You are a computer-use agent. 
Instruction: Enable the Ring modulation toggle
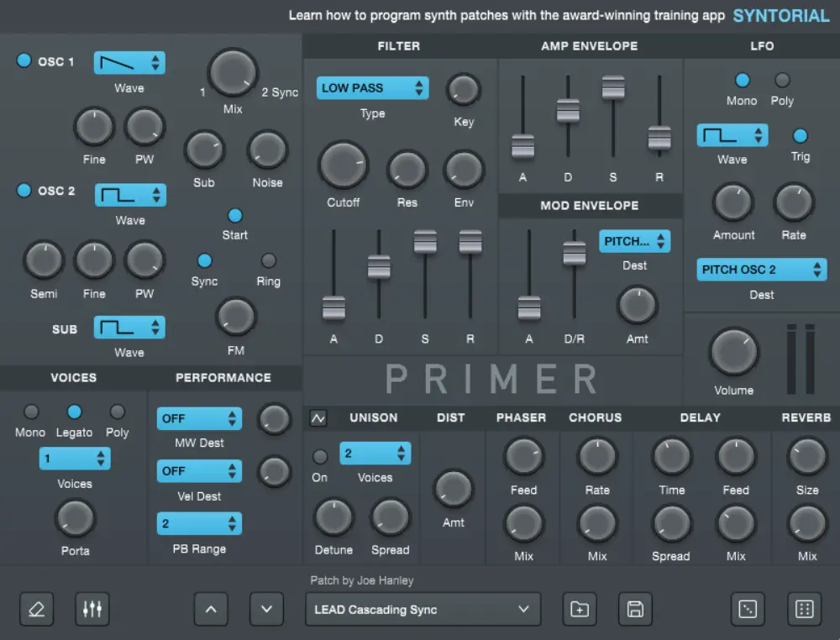[x=269, y=261]
